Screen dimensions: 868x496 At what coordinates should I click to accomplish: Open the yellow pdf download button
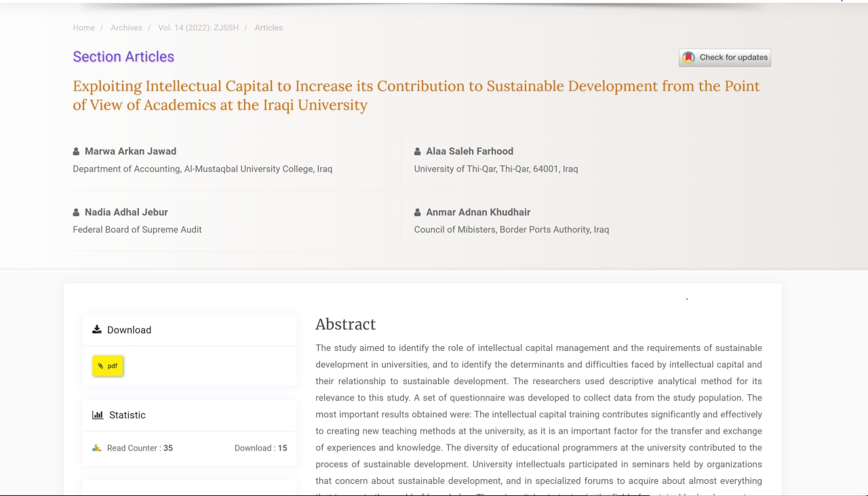tap(108, 366)
